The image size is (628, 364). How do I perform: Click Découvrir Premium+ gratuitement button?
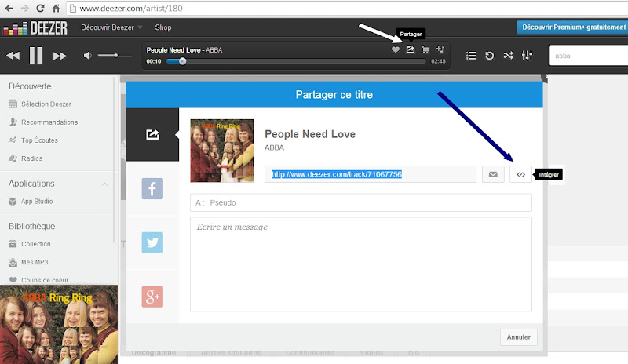(x=573, y=27)
